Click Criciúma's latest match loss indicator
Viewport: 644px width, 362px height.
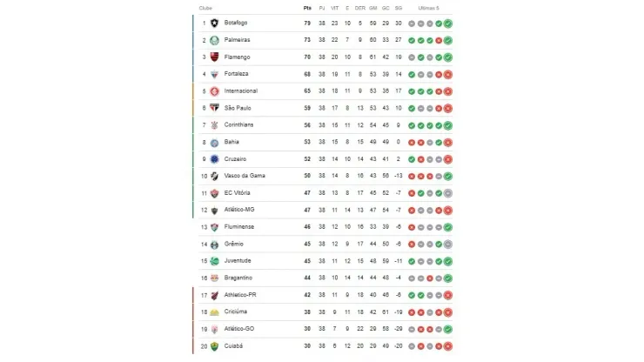pyautogui.click(x=448, y=312)
